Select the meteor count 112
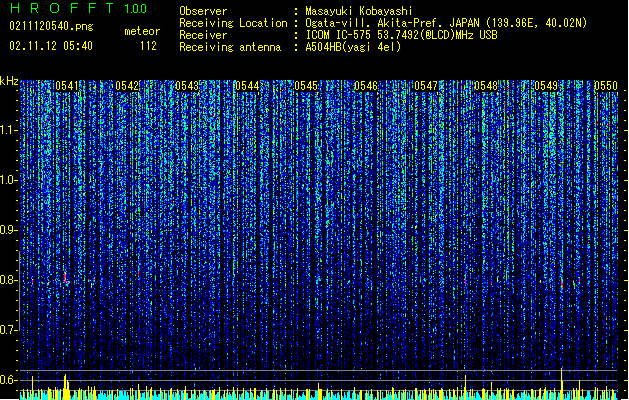The image size is (629, 400). (148, 46)
